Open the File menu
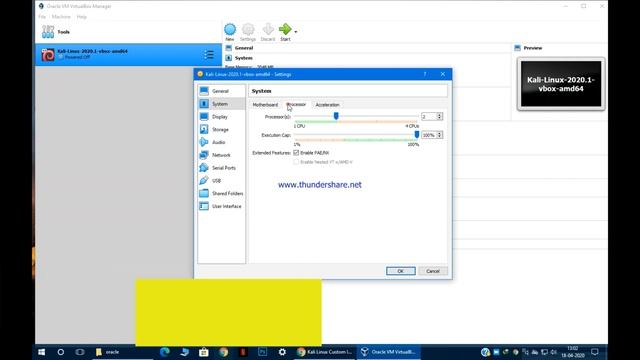 click(42, 17)
